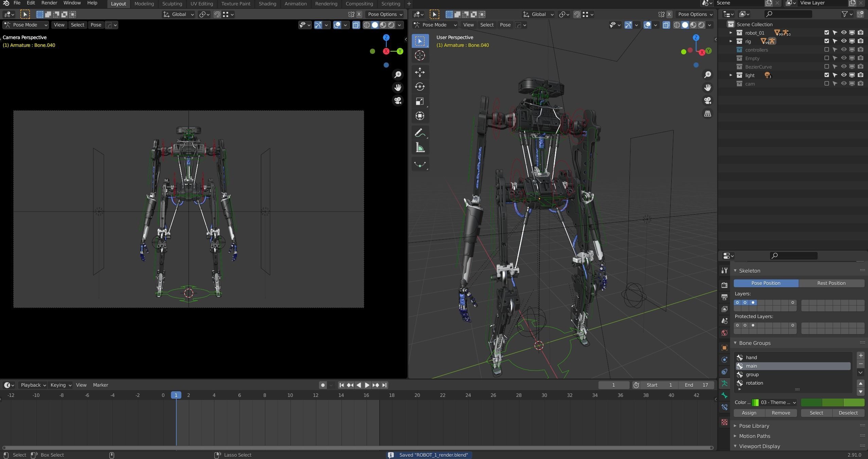868x459 pixels.
Task: Expand light collection in outliner
Action: (x=731, y=75)
